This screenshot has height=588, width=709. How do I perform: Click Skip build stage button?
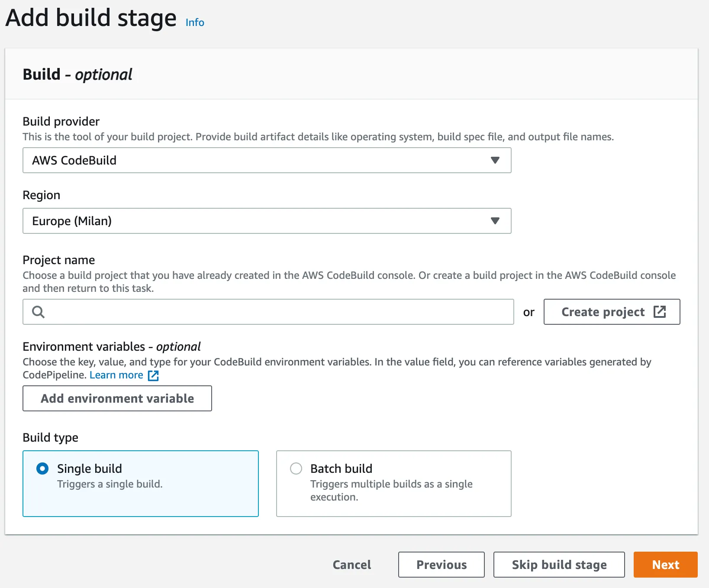(x=559, y=565)
